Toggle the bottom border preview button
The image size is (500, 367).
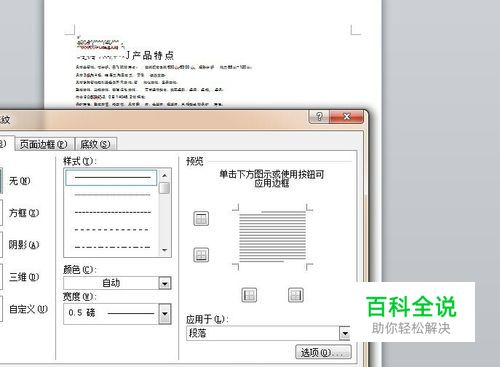point(201,255)
